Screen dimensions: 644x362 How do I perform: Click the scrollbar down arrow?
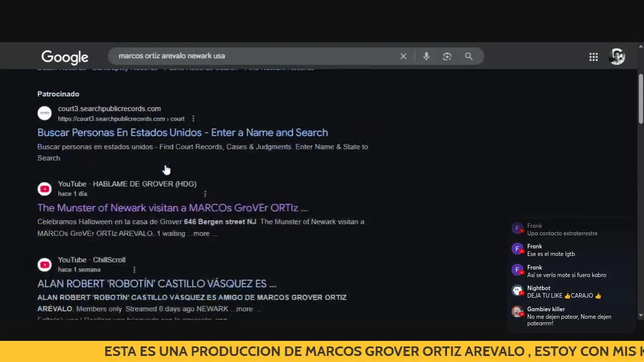[x=640, y=315]
